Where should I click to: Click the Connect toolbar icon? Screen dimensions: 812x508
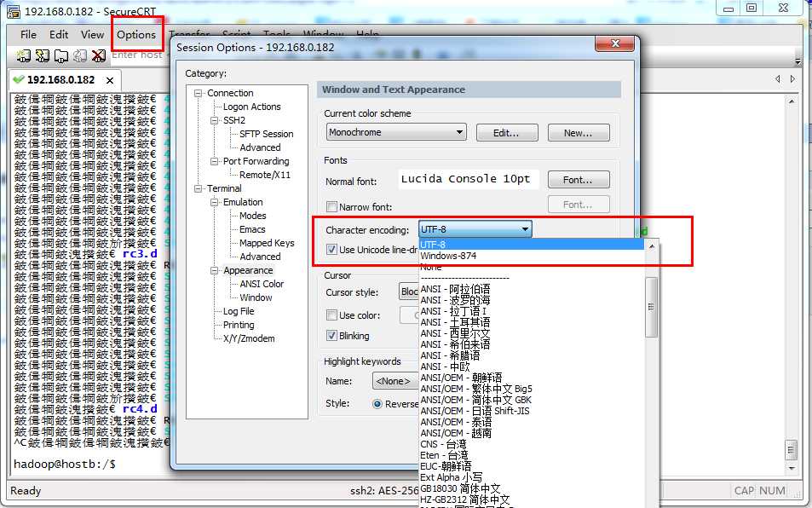coord(23,55)
